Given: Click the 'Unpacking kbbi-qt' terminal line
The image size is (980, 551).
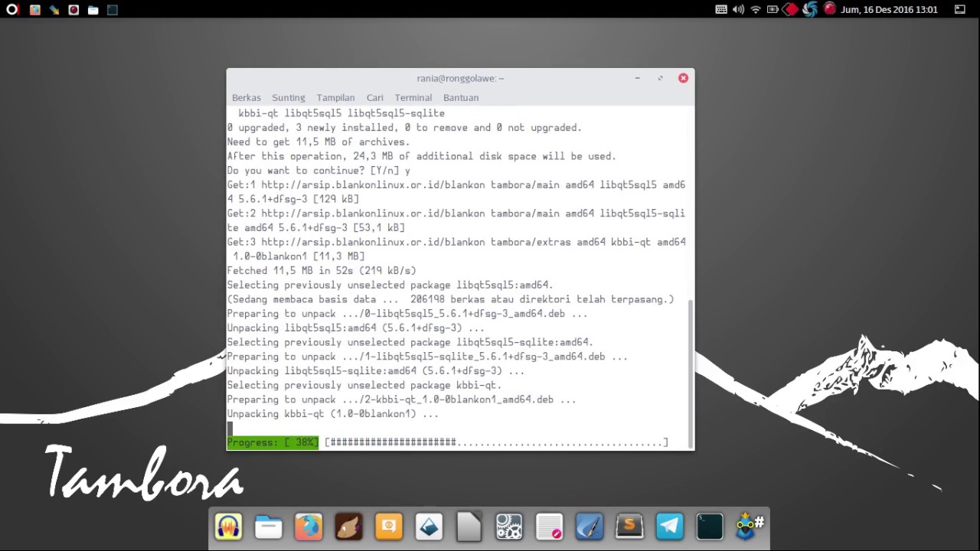Looking at the screenshot, I should coord(332,414).
